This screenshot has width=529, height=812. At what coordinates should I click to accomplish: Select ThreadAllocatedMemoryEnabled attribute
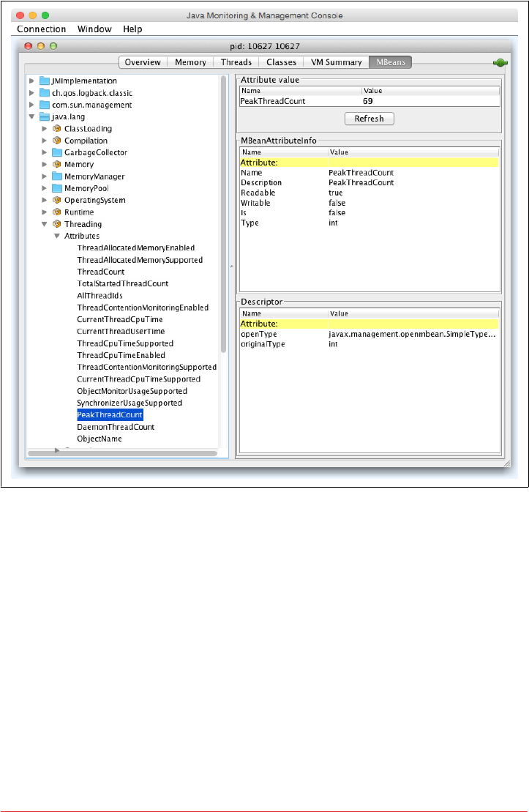[135, 248]
